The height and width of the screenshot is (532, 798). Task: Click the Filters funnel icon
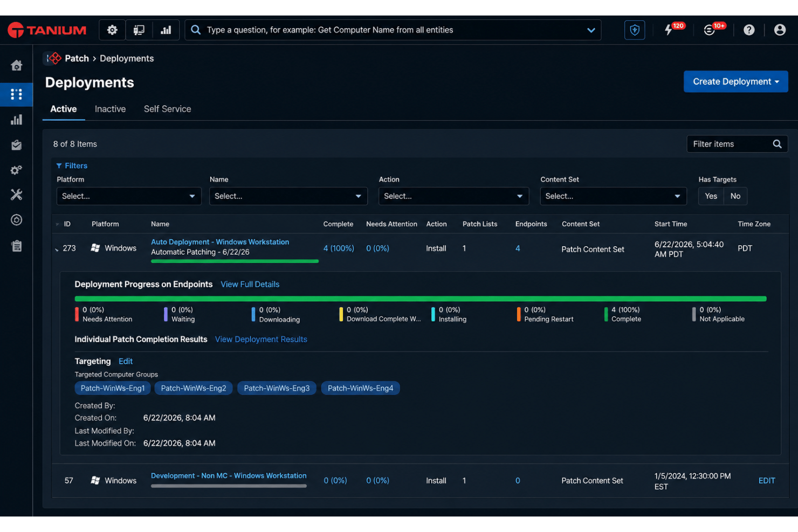coord(59,166)
